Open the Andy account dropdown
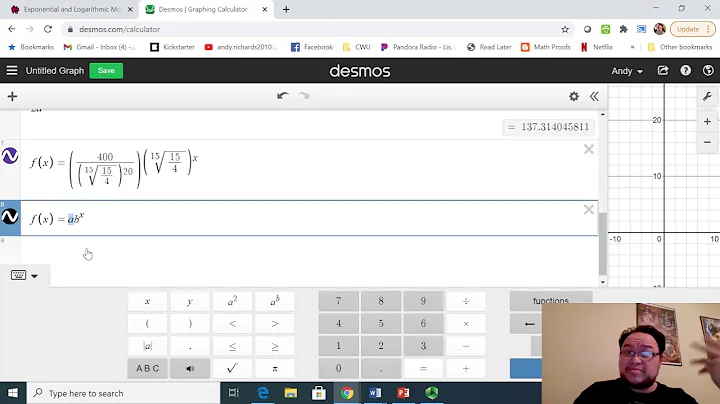720x404 pixels. [627, 71]
